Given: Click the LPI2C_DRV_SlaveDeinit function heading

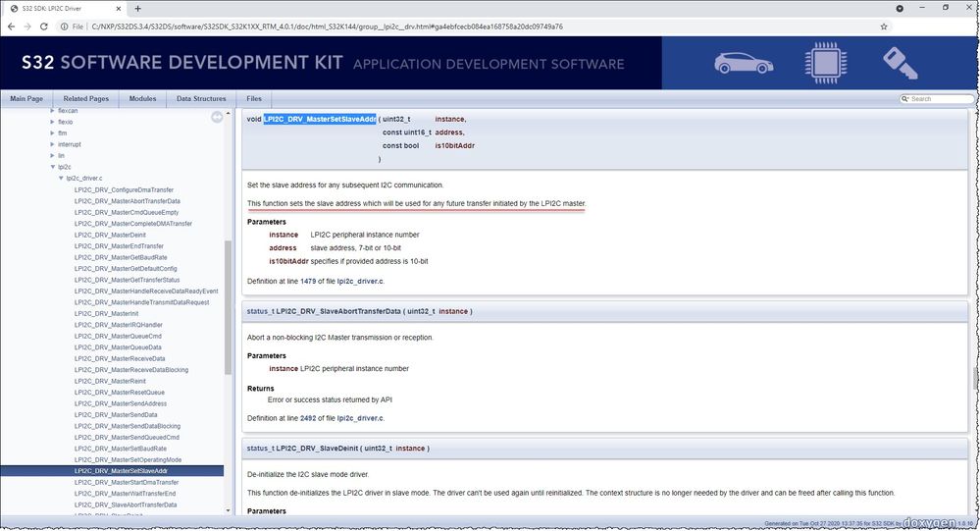Looking at the screenshot, I should coord(318,449).
